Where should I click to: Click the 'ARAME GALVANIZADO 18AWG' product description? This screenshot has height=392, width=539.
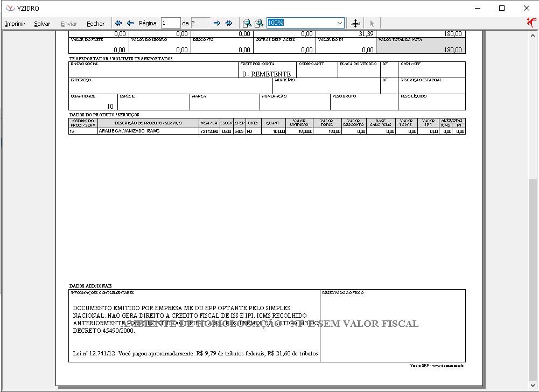click(x=129, y=131)
